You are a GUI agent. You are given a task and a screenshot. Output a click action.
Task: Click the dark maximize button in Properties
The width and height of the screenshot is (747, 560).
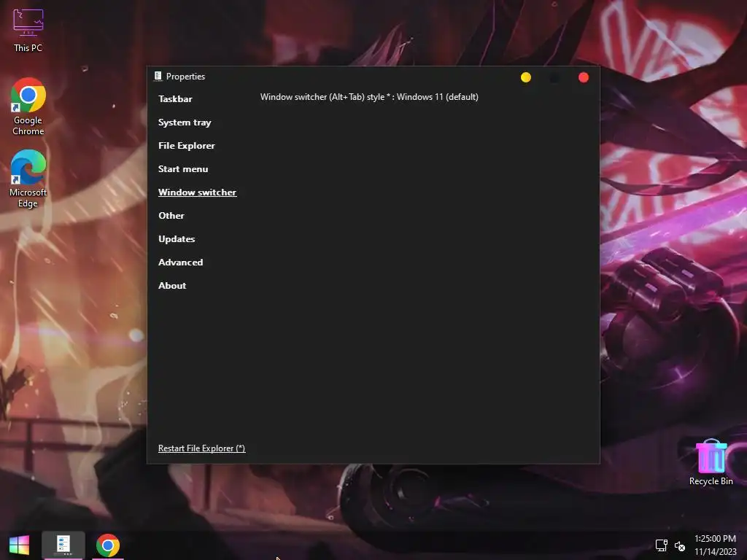(554, 77)
